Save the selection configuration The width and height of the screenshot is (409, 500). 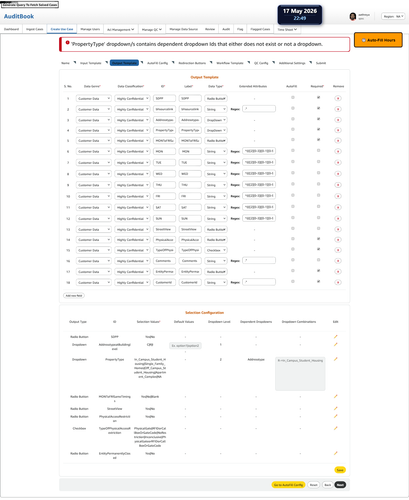point(340,470)
